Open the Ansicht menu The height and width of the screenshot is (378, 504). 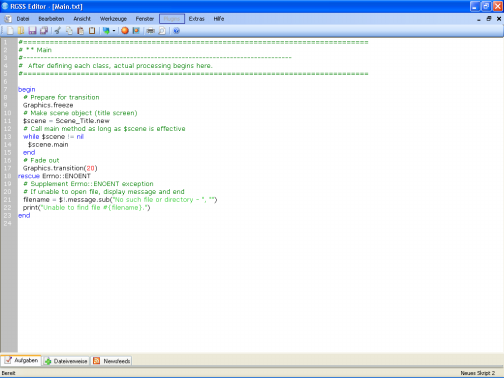[x=82, y=19]
